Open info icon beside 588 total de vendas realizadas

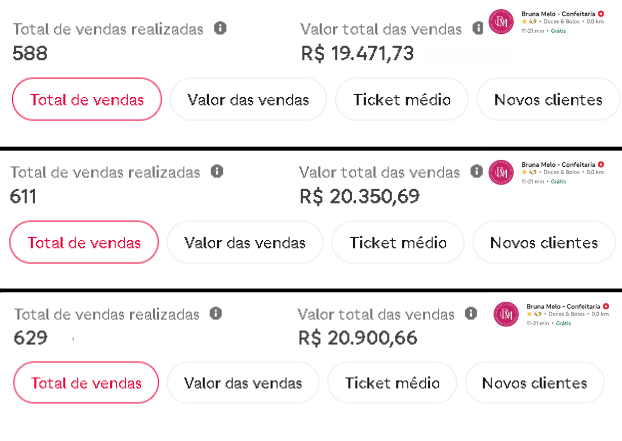pyautogui.click(x=220, y=28)
